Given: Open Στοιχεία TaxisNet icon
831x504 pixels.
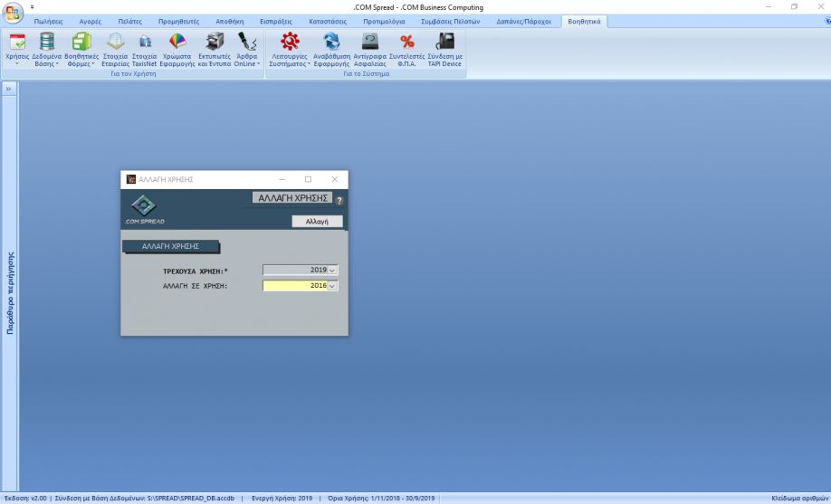Looking at the screenshot, I should tap(144, 42).
